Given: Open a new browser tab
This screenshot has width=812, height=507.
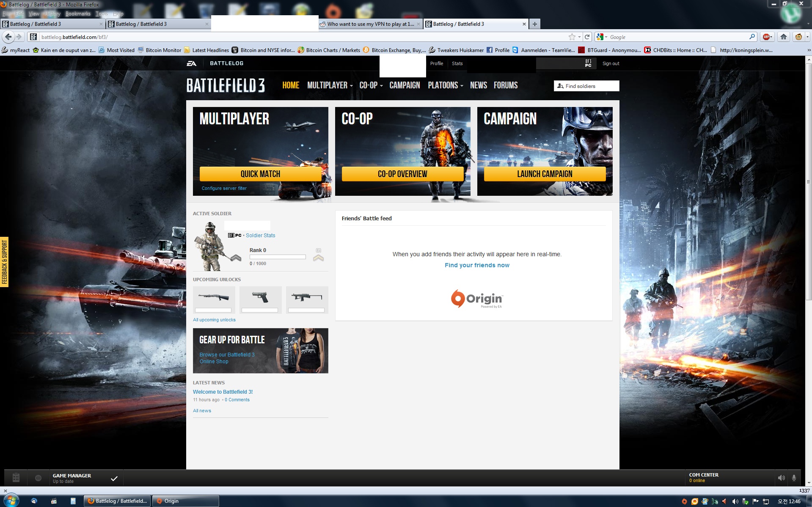Looking at the screenshot, I should click(535, 24).
